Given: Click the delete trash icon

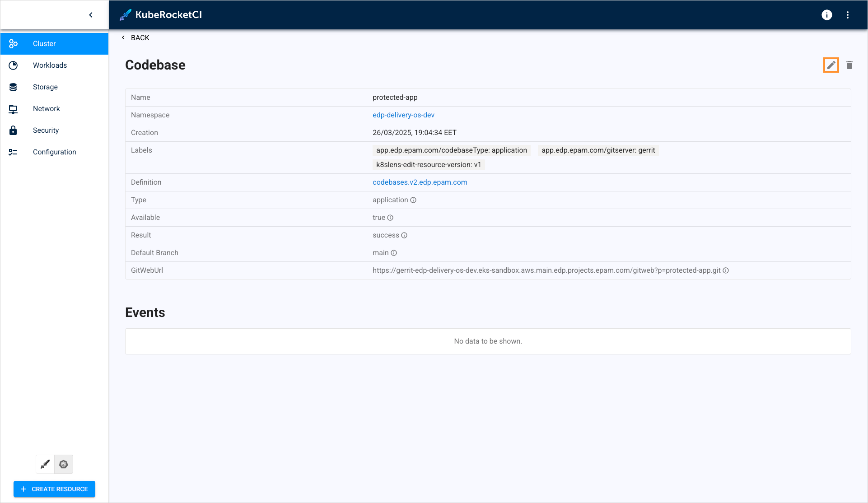Looking at the screenshot, I should tap(849, 65).
